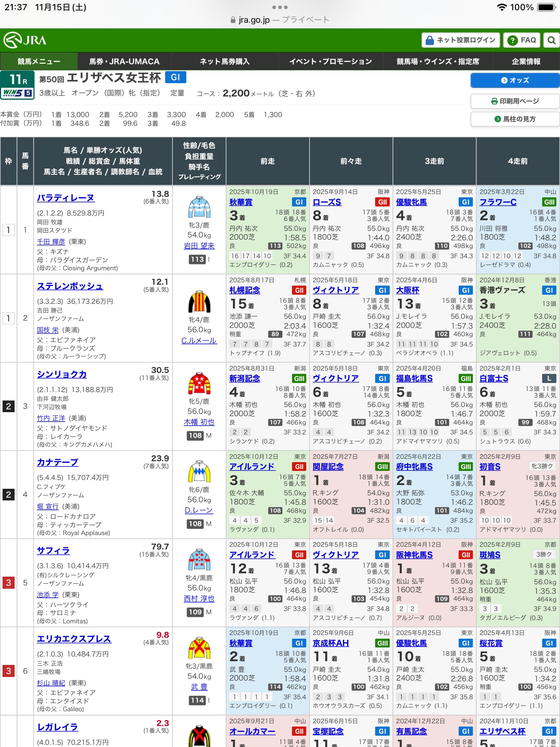Click カナテープ's yellow-sleeved silks image
The width and height of the screenshot is (560, 747).
[x=199, y=471]
